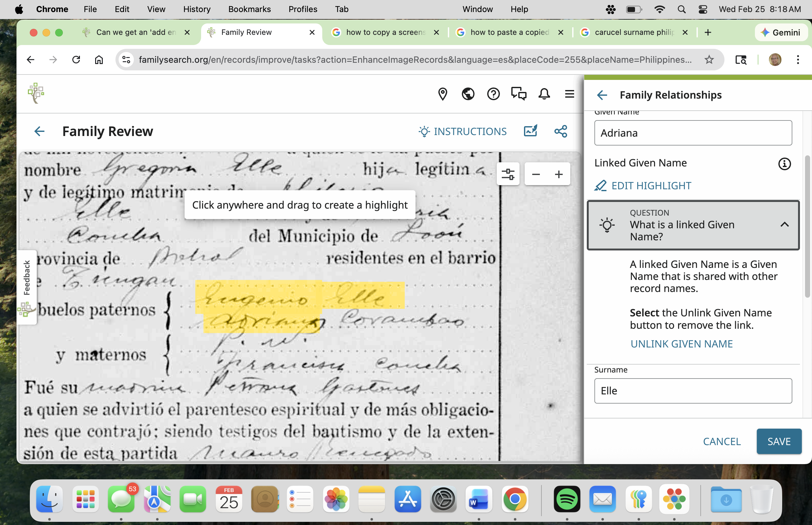Image resolution: width=812 pixels, height=525 pixels.
Task: Click the location pin icon in header
Action: click(442, 94)
